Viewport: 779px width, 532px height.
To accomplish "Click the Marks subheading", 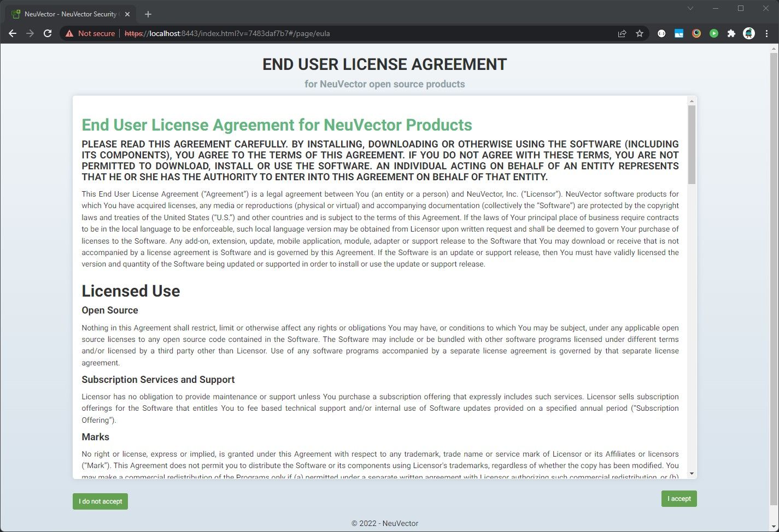I will pyautogui.click(x=95, y=437).
